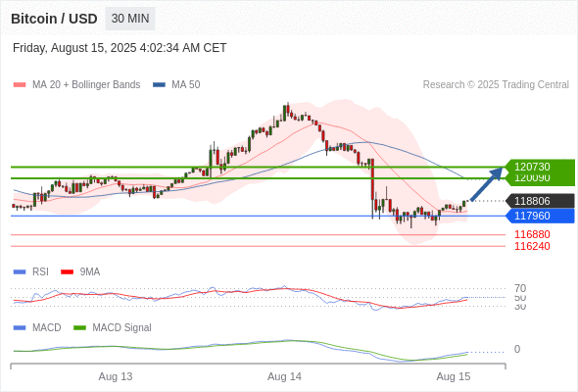This screenshot has height=392, width=578.
Task: Click the Aug 13 date axis label
Action: pyautogui.click(x=116, y=377)
